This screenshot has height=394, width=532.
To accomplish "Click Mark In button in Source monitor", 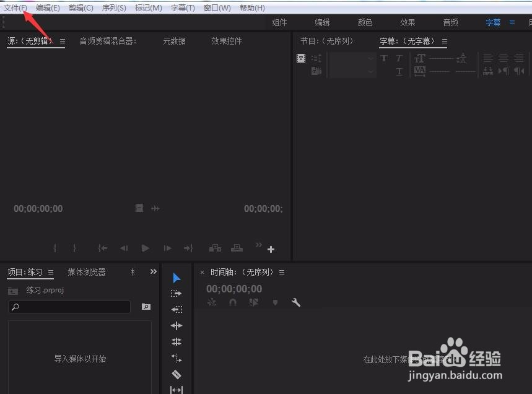I will point(55,248).
